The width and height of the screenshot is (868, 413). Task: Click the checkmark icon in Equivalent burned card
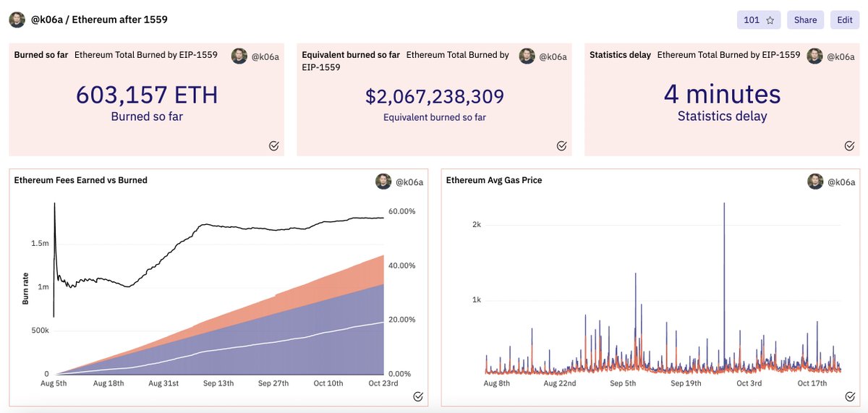(561, 145)
